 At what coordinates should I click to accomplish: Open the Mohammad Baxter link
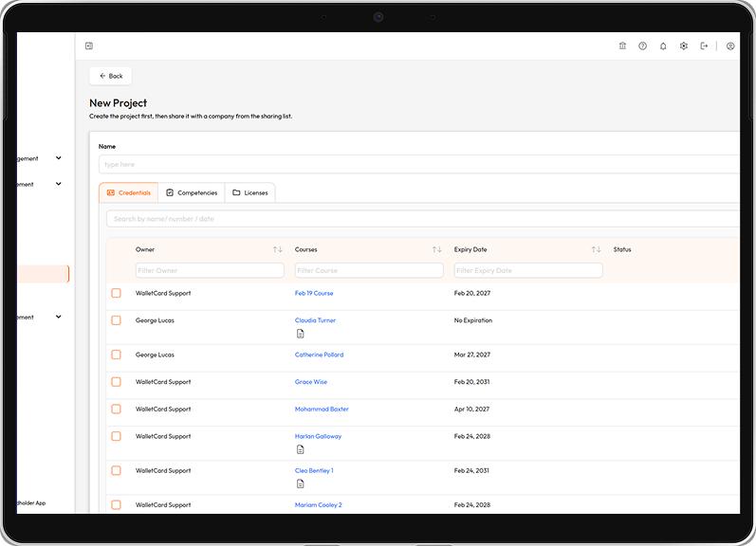322,409
